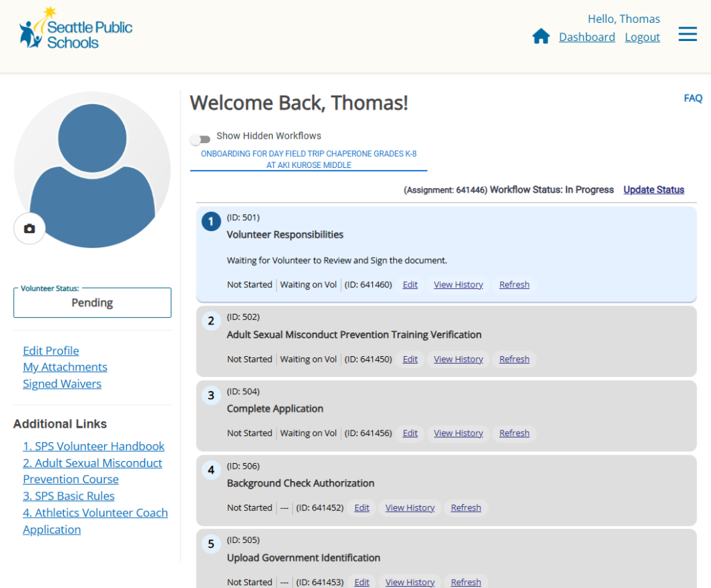Screen dimensions: 711x588
Task: Click the camera icon to change profile photo
Action: (x=29, y=228)
